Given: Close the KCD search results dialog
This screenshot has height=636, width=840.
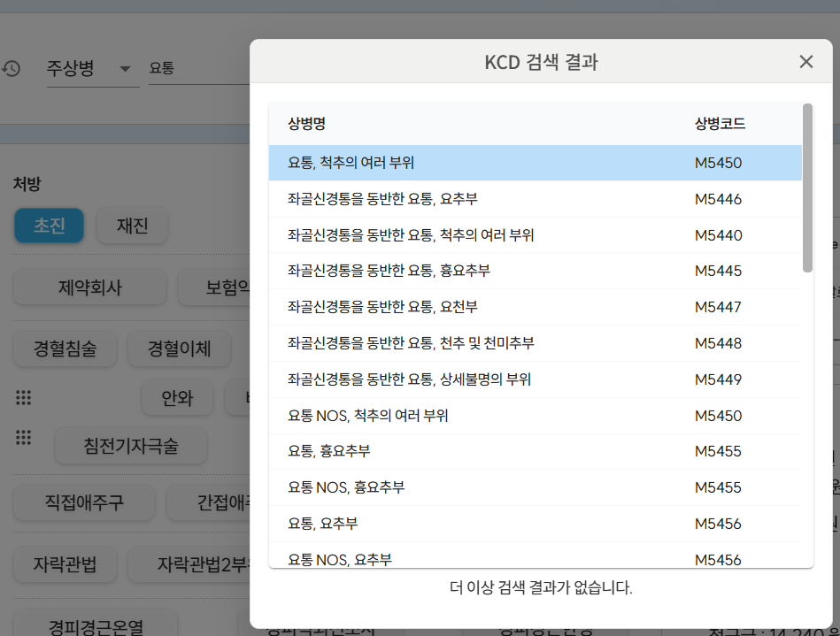Looking at the screenshot, I should (805, 62).
